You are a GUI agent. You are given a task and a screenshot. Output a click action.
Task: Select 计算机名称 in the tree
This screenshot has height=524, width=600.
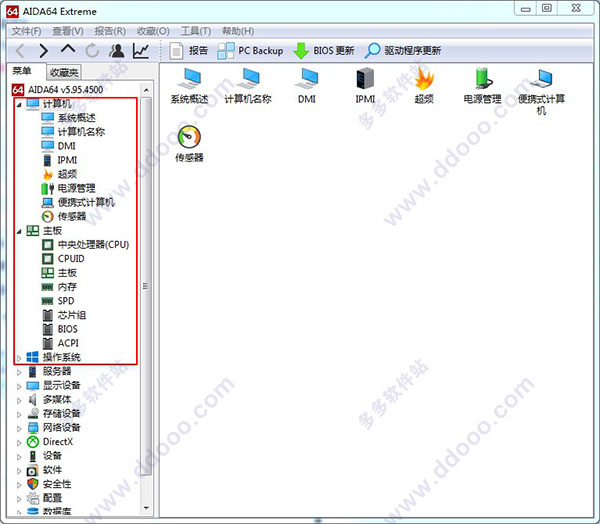point(73,132)
